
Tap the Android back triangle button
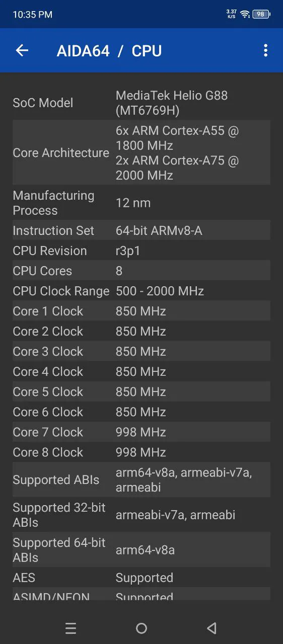coord(212,628)
